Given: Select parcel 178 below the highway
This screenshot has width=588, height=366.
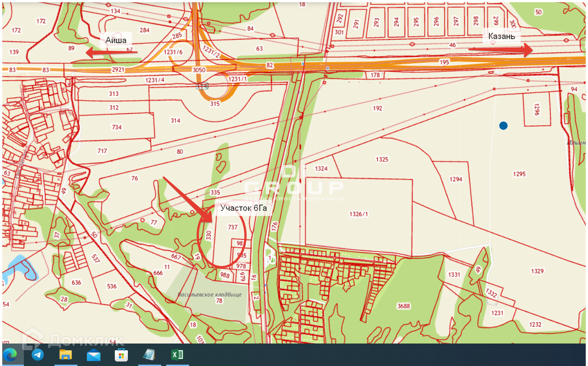Looking at the screenshot, I should click(x=375, y=75).
